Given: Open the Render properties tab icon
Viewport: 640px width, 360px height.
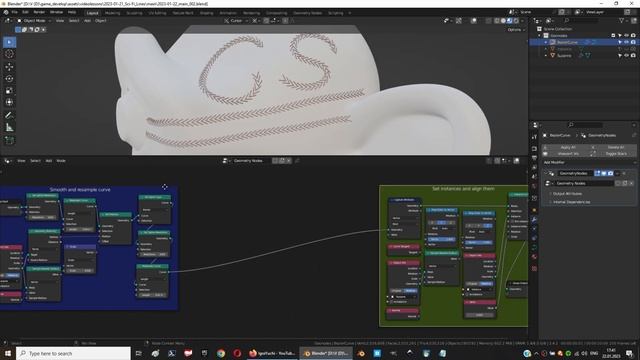Looking at the screenshot, I should [534, 148].
